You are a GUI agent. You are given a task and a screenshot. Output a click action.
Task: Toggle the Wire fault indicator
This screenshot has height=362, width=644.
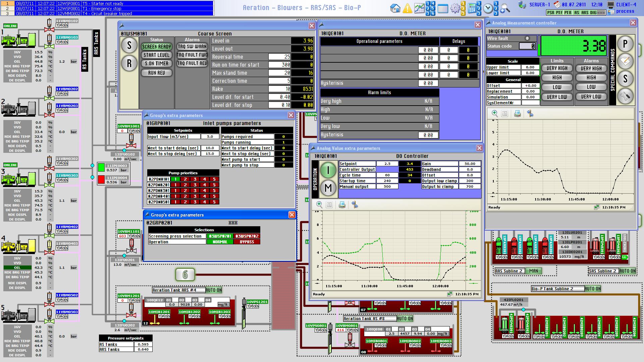click(527, 38)
